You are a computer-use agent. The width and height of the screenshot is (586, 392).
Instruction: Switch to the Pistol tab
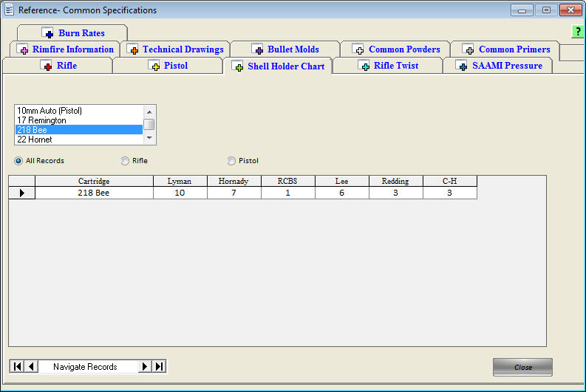coord(168,66)
